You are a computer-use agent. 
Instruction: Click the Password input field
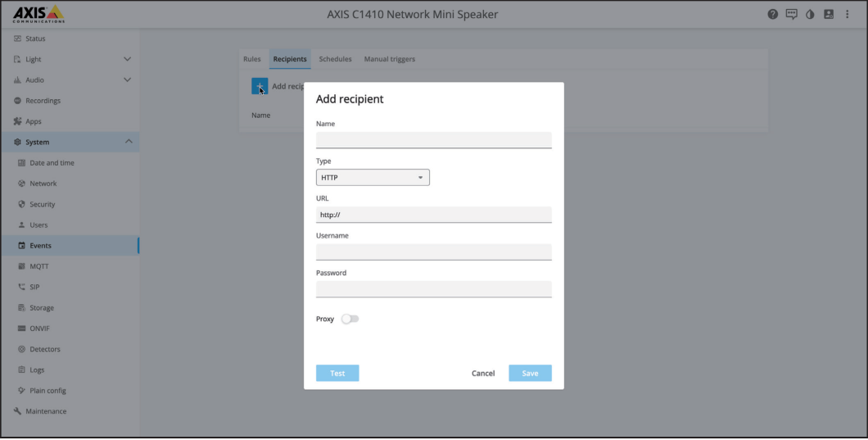click(x=434, y=289)
